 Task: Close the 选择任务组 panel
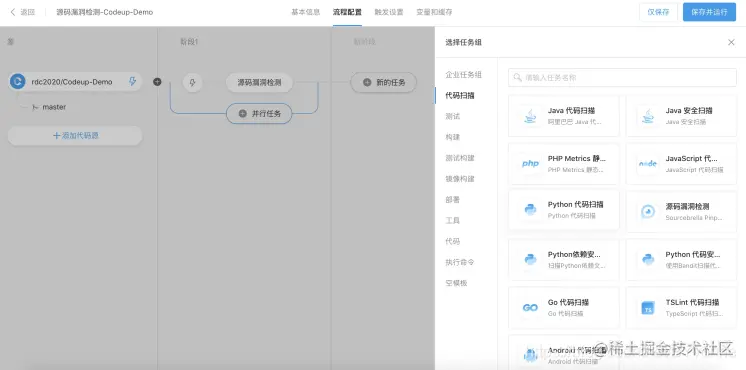(x=731, y=42)
